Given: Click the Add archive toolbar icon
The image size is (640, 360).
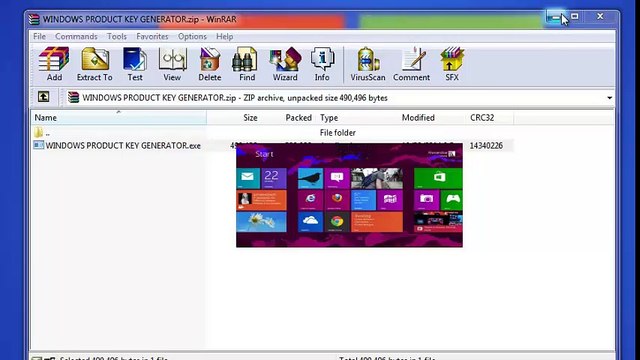Looking at the screenshot, I should [x=54, y=64].
